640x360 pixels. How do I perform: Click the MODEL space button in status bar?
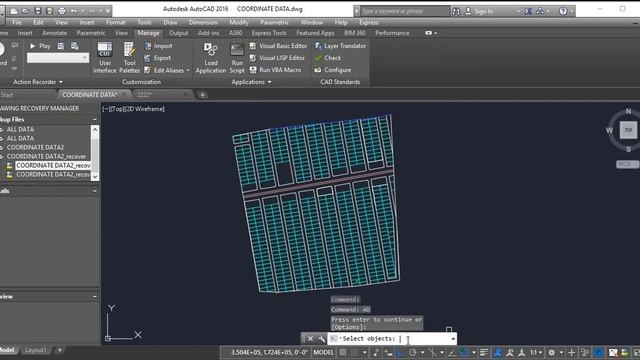click(324, 352)
